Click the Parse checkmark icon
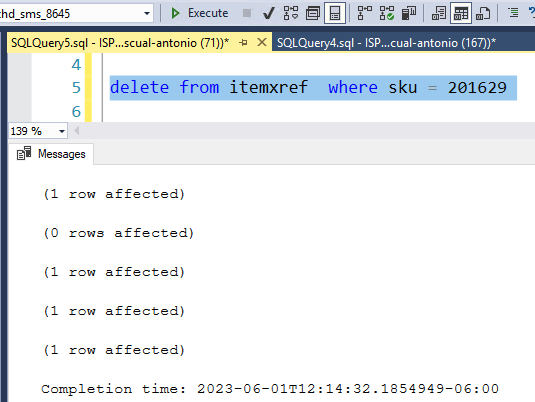Viewport: 535px width, 402px height. point(269,13)
